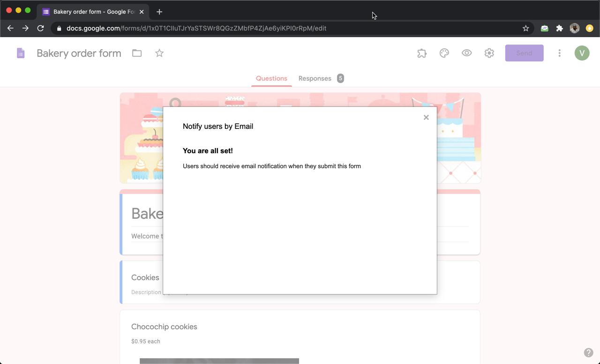Viewport: 600px width, 364px height.
Task: Open the Gmail extension icon
Action: click(544, 28)
